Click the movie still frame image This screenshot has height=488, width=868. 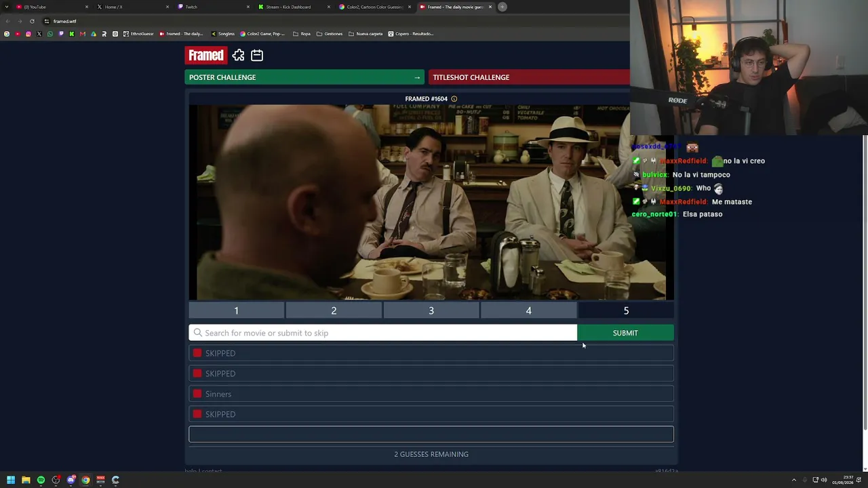coord(431,202)
